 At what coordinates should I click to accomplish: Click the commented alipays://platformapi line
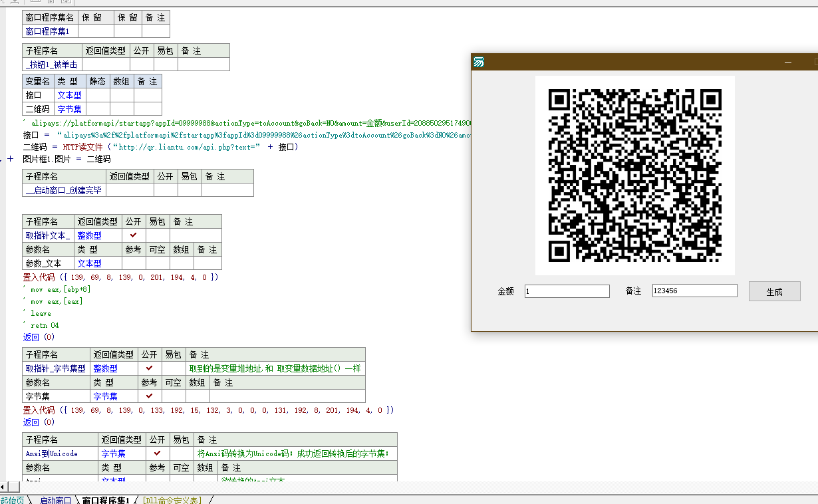(247, 124)
